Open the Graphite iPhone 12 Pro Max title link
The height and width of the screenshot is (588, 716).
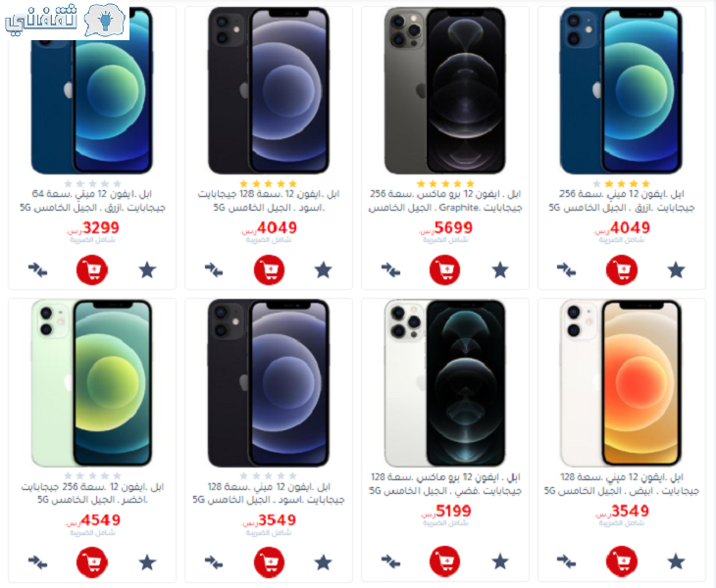[445, 201]
